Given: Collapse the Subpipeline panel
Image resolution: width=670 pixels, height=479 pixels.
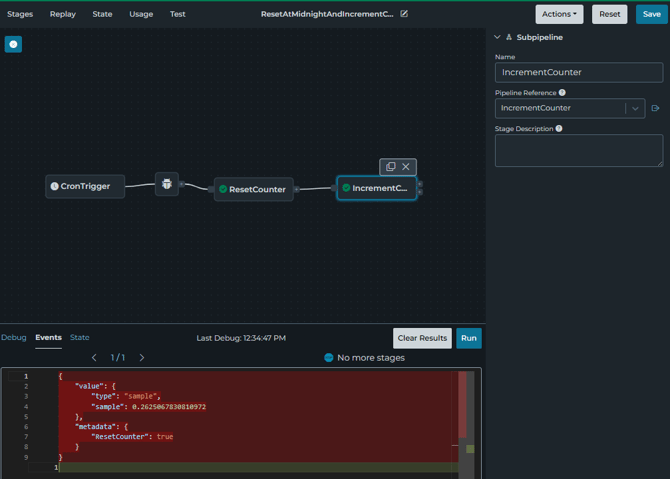Looking at the screenshot, I should point(497,37).
